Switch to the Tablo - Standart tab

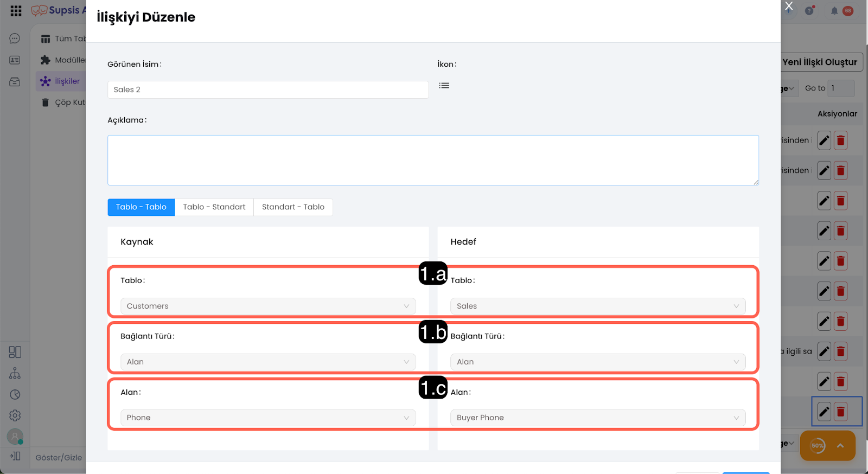tap(214, 207)
